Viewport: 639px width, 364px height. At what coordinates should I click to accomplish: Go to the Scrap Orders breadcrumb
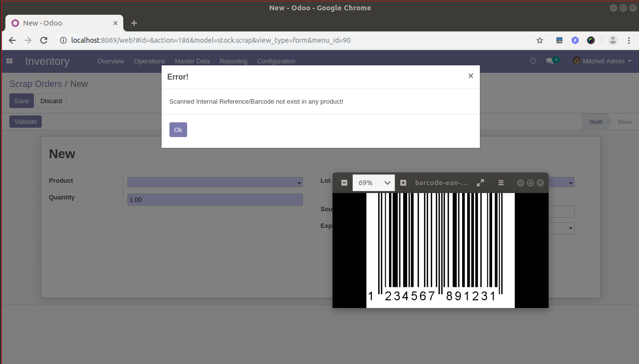(35, 84)
